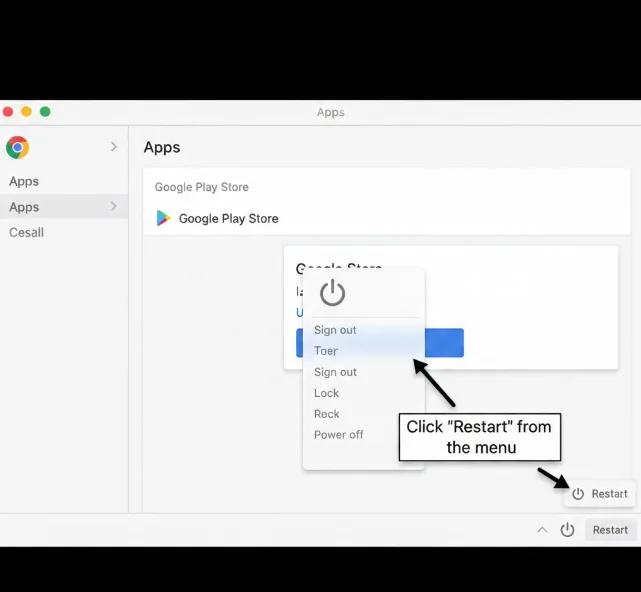Image resolution: width=641 pixels, height=592 pixels.
Task: Open the Cesall item in the sidebar
Action: tap(27, 233)
